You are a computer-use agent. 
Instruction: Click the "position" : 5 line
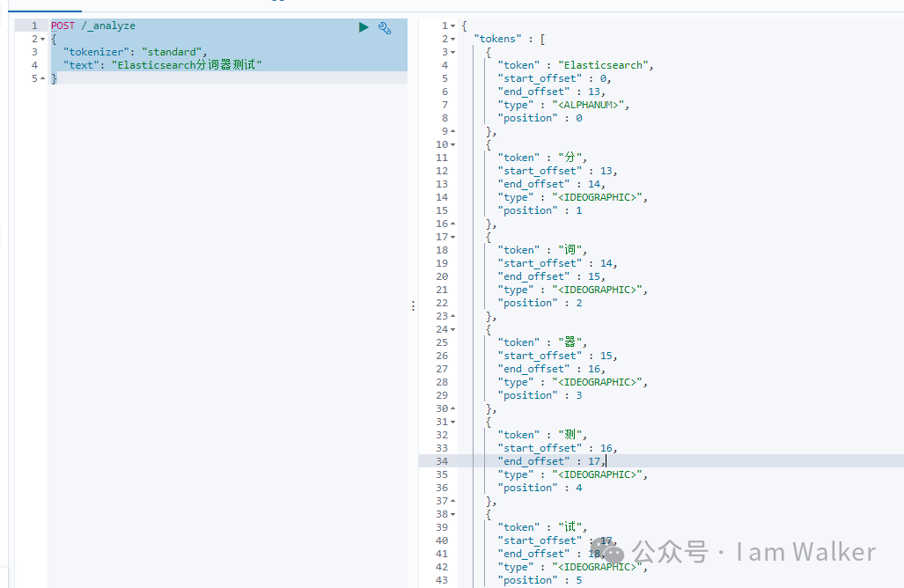[540, 580]
